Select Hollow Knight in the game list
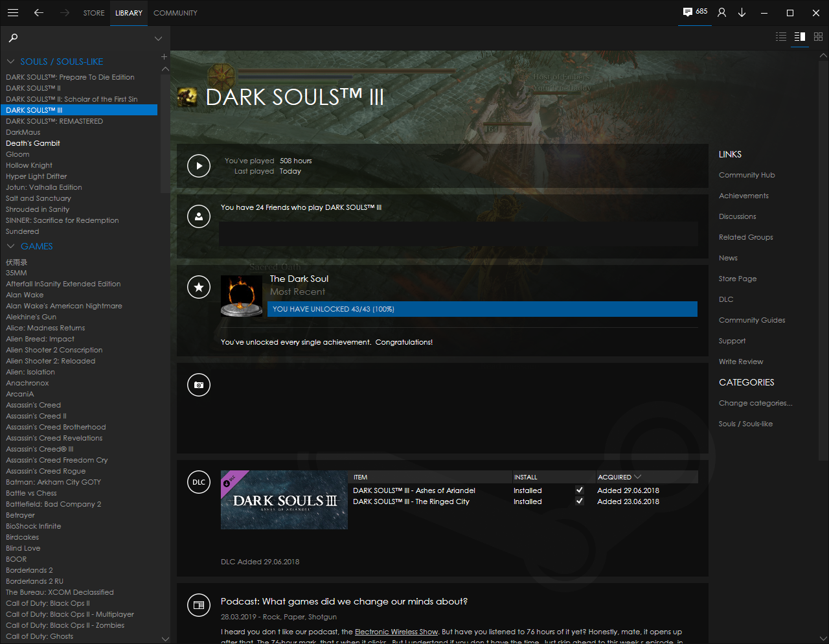 29,165
